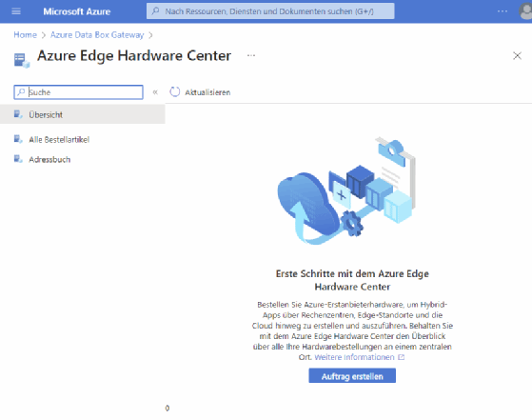The height and width of the screenshot is (420, 532).
Task: Open the Weitere Informationen link
Action: (354, 357)
